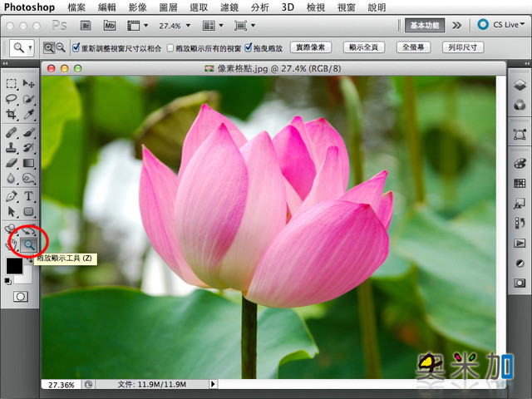Show more workspaces with double chevron
Image resolution: width=532 pixels, height=399 pixels.
pyautogui.click(x=456, y=26)
